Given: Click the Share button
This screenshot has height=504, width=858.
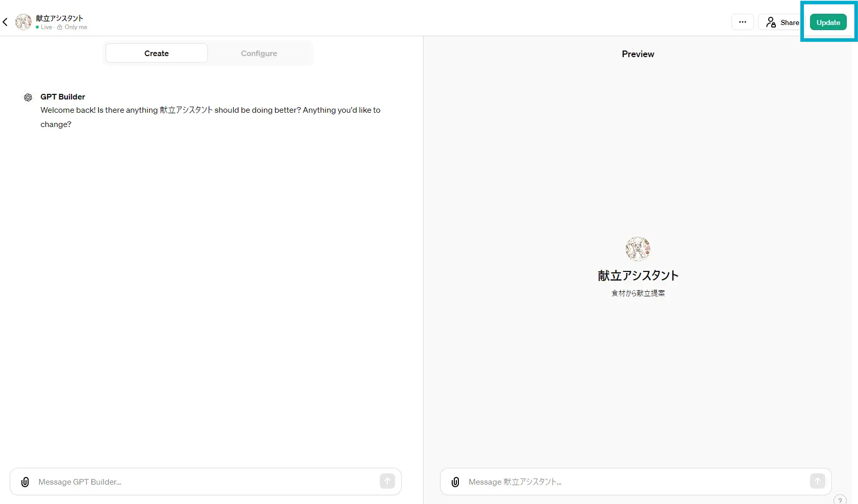Looking at the screenshot, I should click(782, 22).
